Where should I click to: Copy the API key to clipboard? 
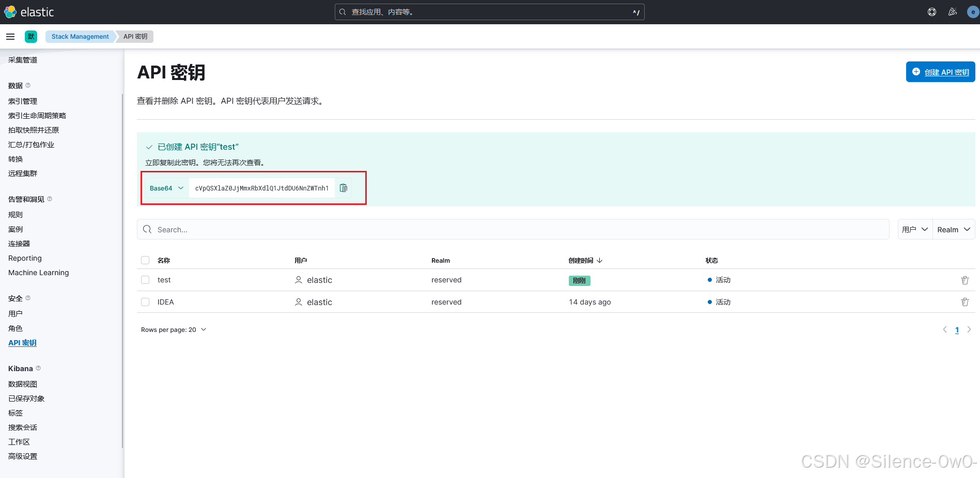click(344, 188)
